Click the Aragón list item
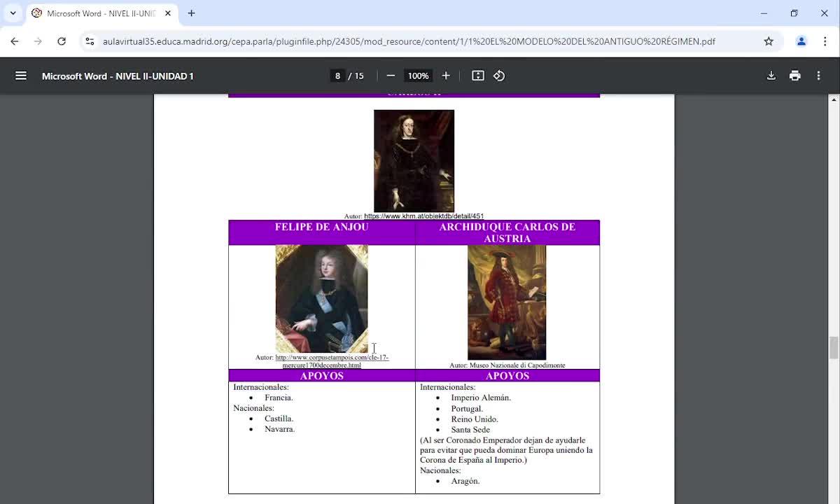The width and height of the screenshot is (840, 504). pos(465,481)
